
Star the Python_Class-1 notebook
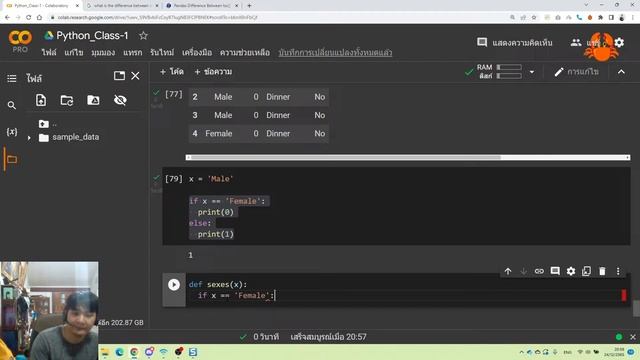(x=143, y=36)
